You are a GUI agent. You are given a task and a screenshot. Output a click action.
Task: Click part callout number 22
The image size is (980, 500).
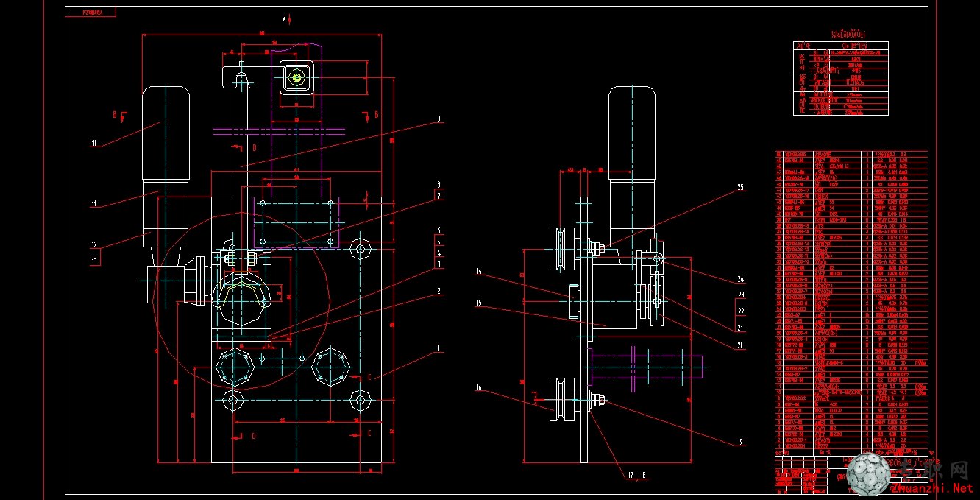coord(741,312)
